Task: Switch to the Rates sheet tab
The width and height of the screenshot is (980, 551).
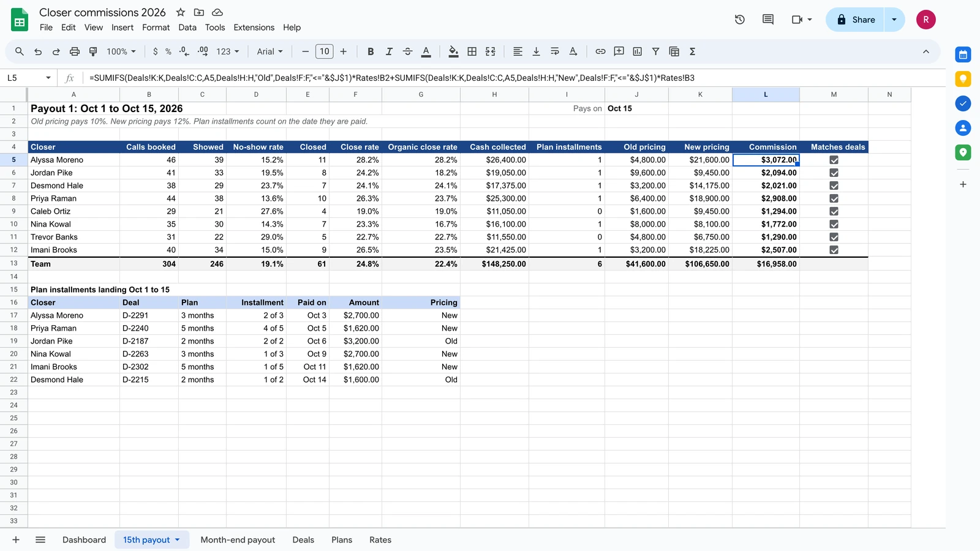Action: click(x=380, y=540)
